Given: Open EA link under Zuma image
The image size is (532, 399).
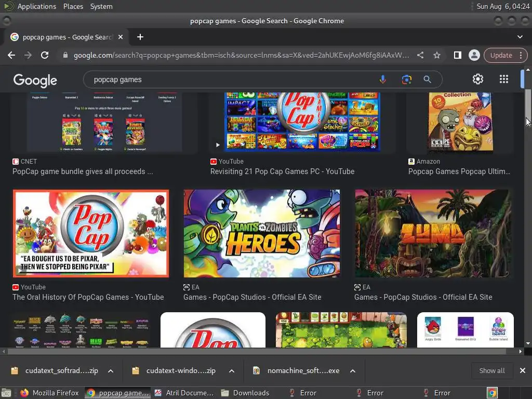Looking at the screenshot, I should 423,297.
